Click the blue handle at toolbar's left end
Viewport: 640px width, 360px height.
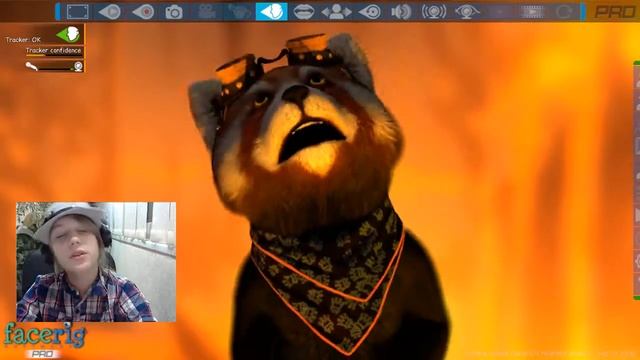[x=58, y=11]
